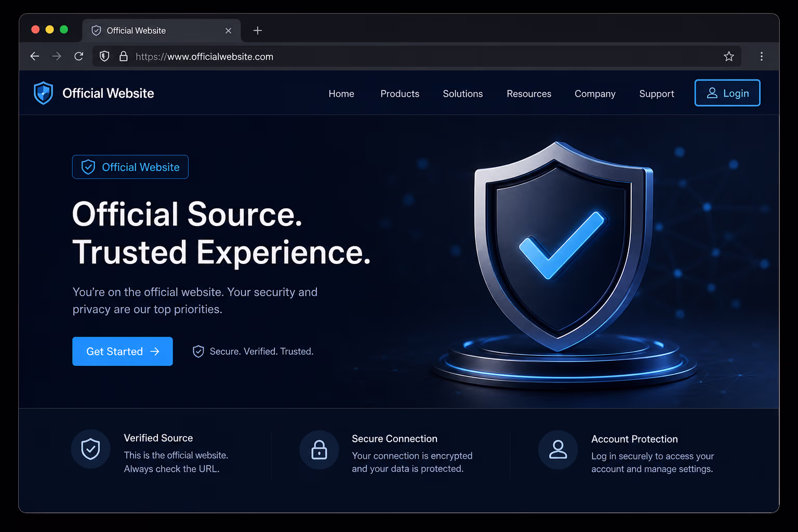Click the green macOS maximize window button
The height and width of the screenshot is (532, 798).
[64, 30]
